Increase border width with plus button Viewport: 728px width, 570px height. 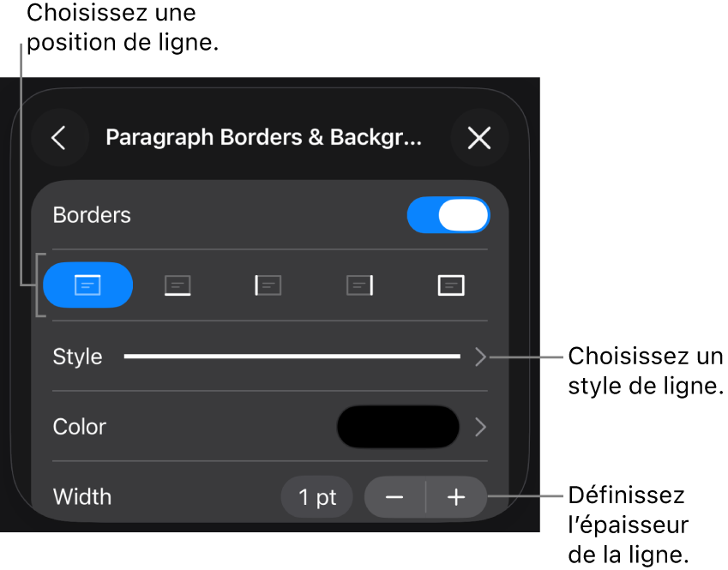(456, 497)
